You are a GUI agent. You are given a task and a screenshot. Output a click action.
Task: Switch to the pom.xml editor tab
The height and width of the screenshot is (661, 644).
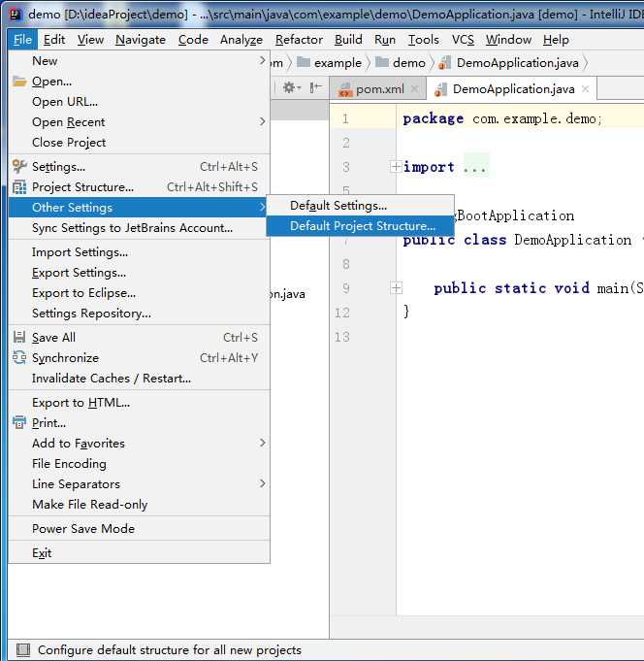click(x=378, y=89)
